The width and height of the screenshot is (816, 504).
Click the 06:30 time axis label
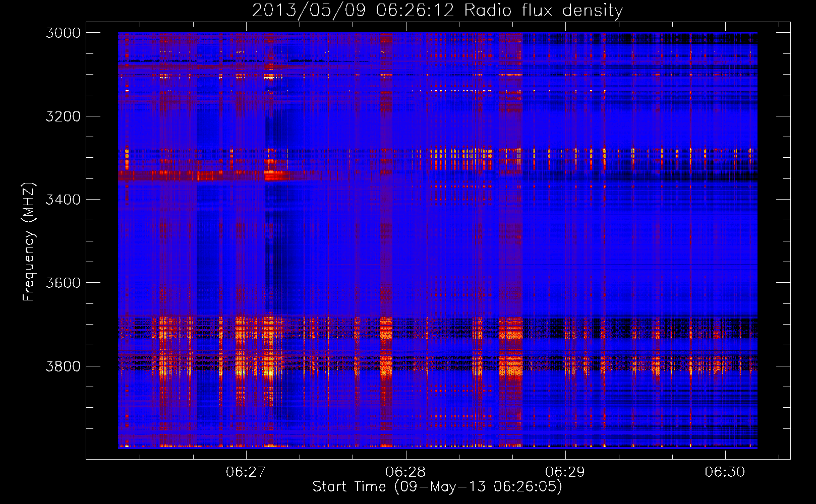coord(725,472)
